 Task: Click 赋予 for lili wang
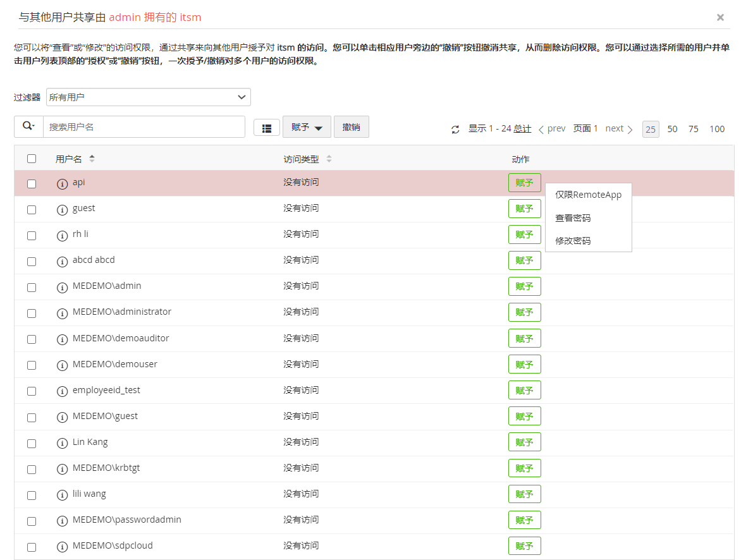(525, 494)
